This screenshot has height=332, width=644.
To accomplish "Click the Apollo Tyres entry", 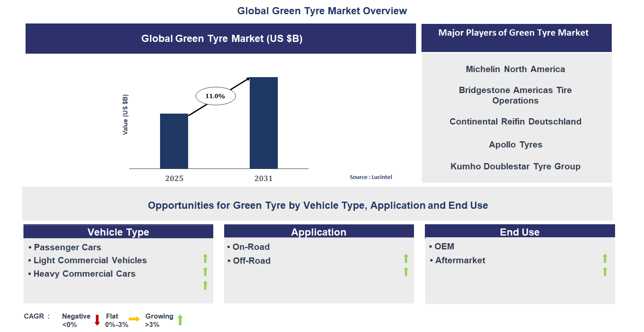I will (x=515, y=144).
